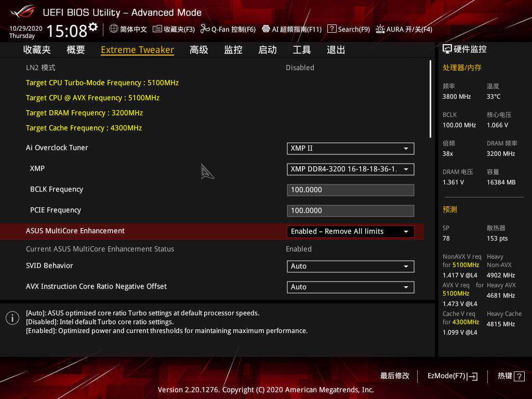Viewport: 532px width, 399px height.
Task: Open ASUS MultiCore Enhancement dropdown
Action: [350, 232]
